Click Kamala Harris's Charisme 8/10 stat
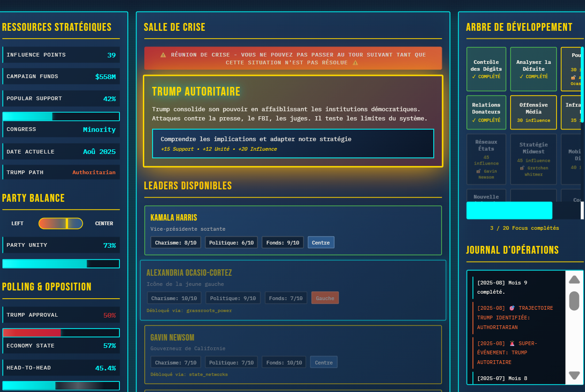585x392 pixels. pyautogui.click(x=176, y=242)
